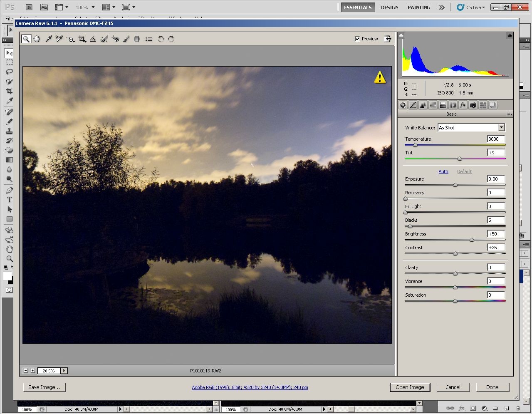Select the Graduated Filter tool
Image resolution: width=532 pixels, height=414 pixels.
tap(137, 39)
